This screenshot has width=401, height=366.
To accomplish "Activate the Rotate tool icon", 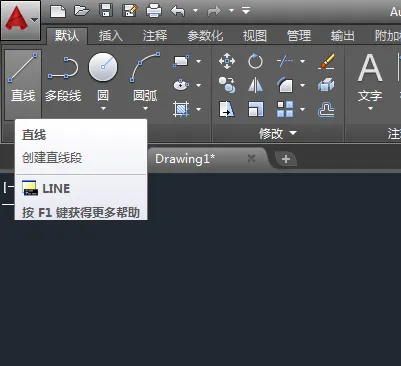I will 255,61.
